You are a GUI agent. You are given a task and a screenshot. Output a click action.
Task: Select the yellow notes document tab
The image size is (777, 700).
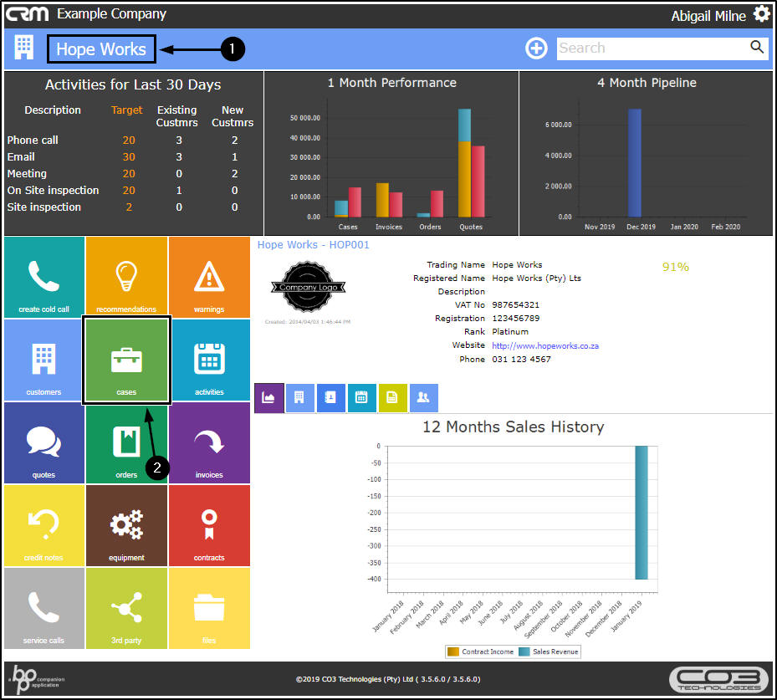click(x=392, y=398)
